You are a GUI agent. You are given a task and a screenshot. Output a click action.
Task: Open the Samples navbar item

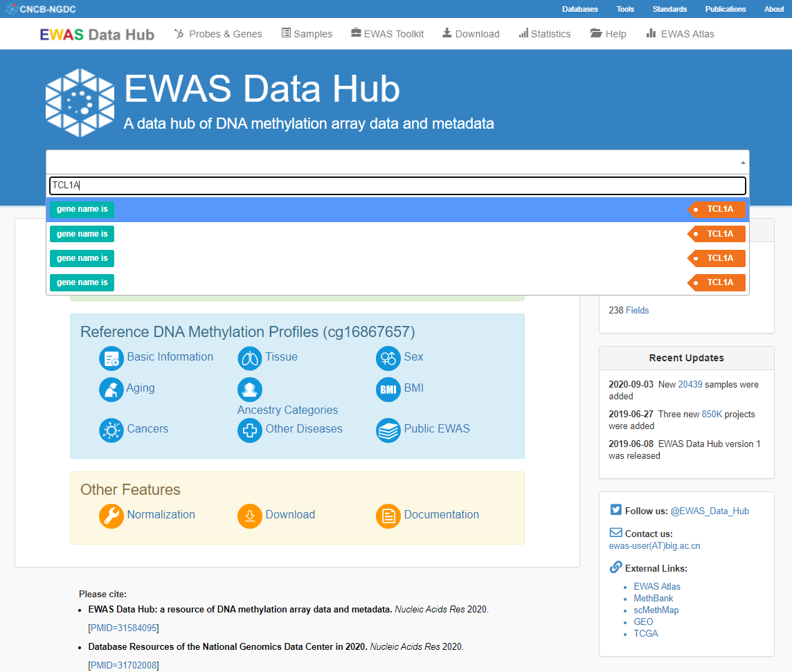[307, 34]
